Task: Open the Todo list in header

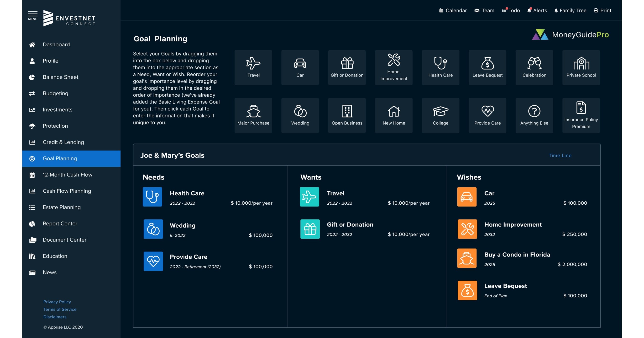Action: point(511,11)
